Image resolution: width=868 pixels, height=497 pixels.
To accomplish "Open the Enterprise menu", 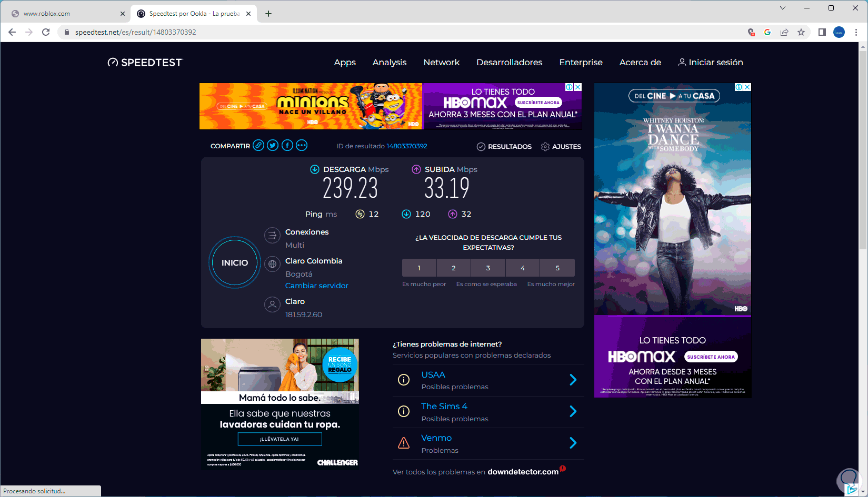I will coord(581,62).
